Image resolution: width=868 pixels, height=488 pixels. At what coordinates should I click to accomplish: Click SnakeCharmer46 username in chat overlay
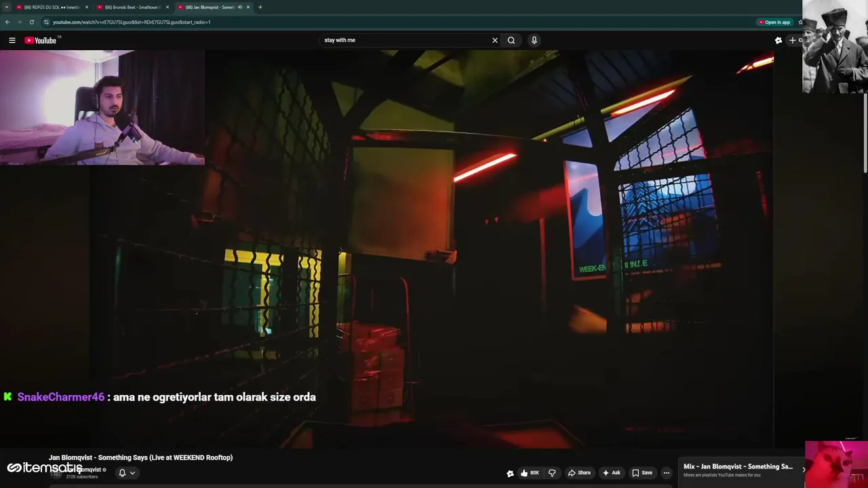[x=61, y=397]
